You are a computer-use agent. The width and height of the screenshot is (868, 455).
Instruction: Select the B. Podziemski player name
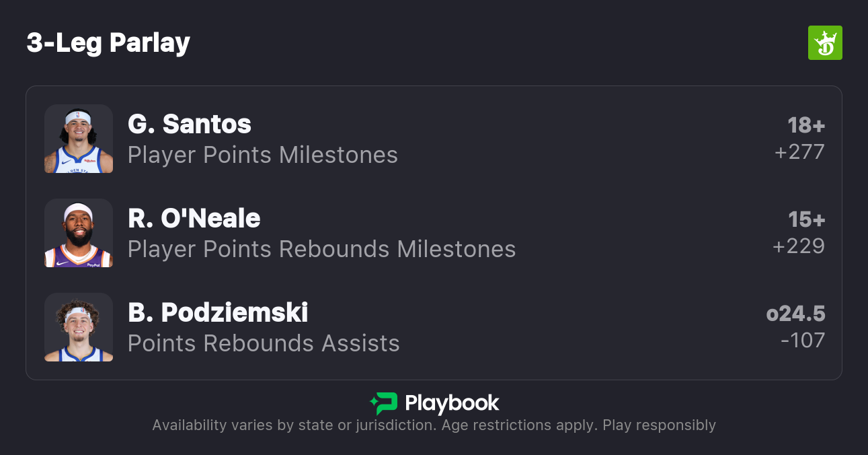coord(218,312)
